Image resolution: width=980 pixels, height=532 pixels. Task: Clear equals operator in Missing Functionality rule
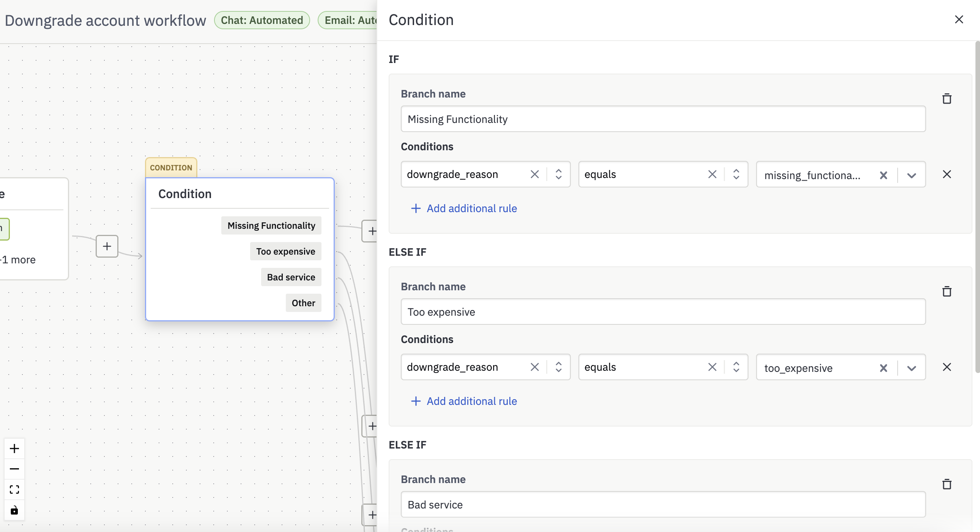[x=712, y=174]
